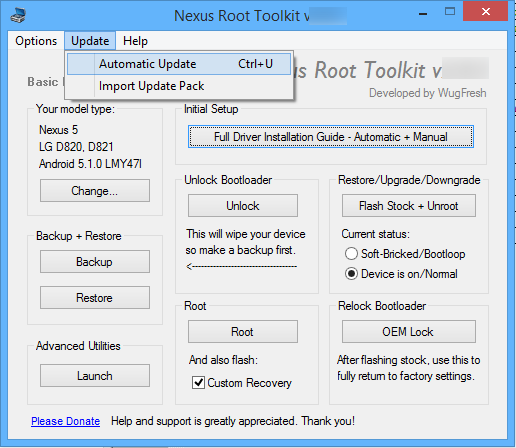Click the Flash Stock + Unroot button
Screen dimensions: 516x448
409,206
